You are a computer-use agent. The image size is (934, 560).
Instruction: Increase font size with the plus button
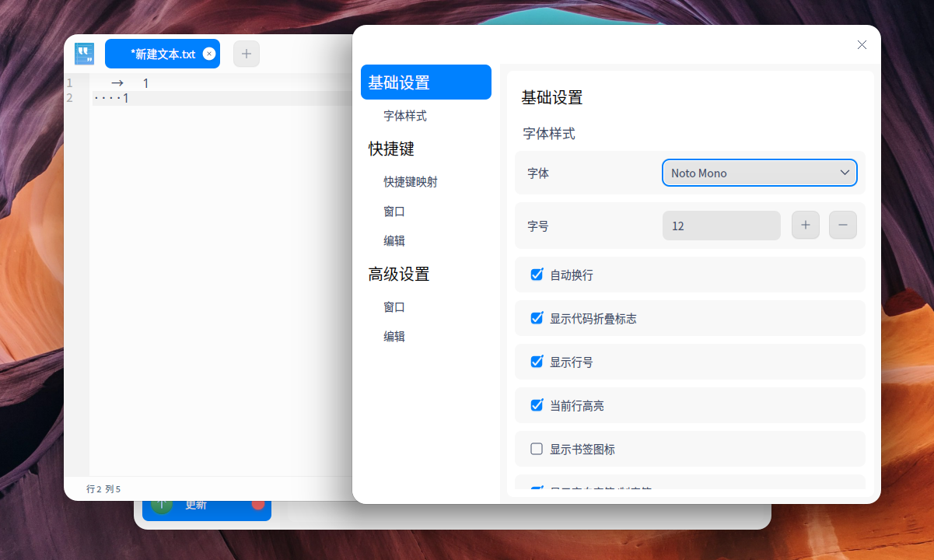[806, 226]
